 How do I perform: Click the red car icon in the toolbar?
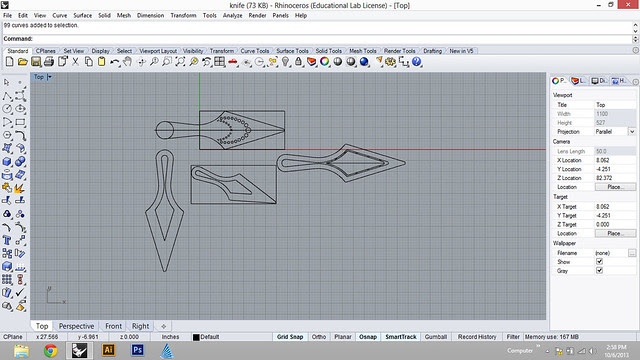tap(233, 62)
